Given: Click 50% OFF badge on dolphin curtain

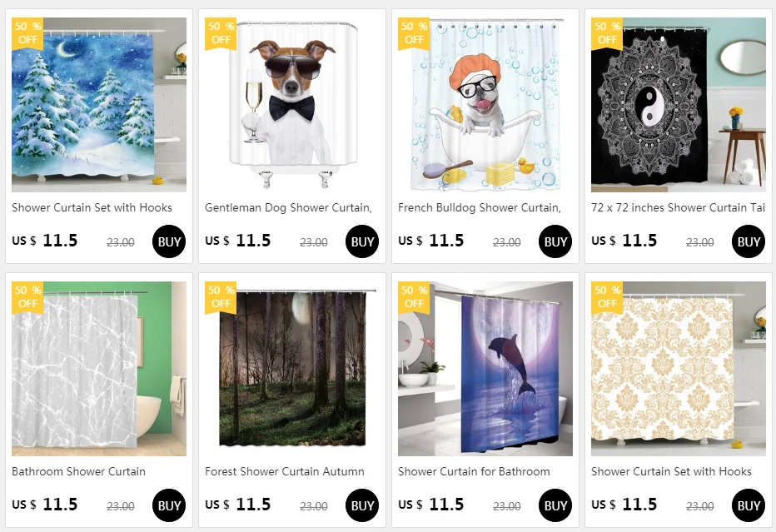Looking at the screenshot, I should [x=414, y=297].
